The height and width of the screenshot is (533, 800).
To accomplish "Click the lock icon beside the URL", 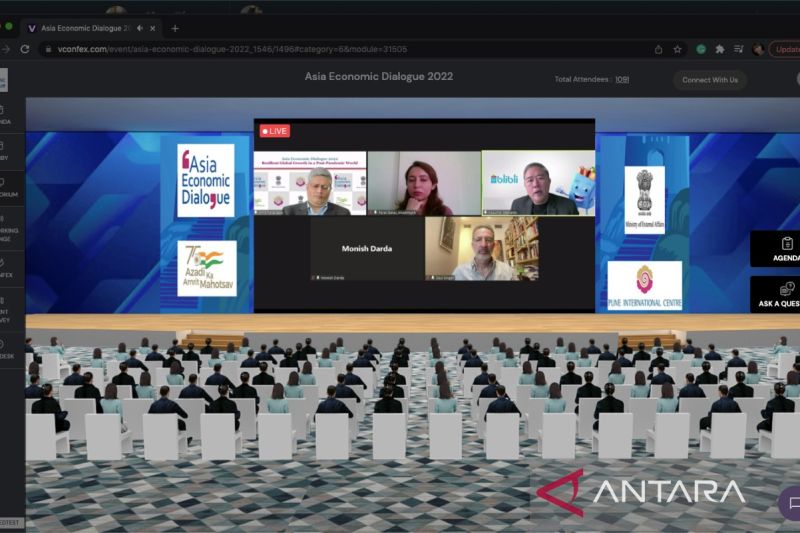I will pos(48,49).
